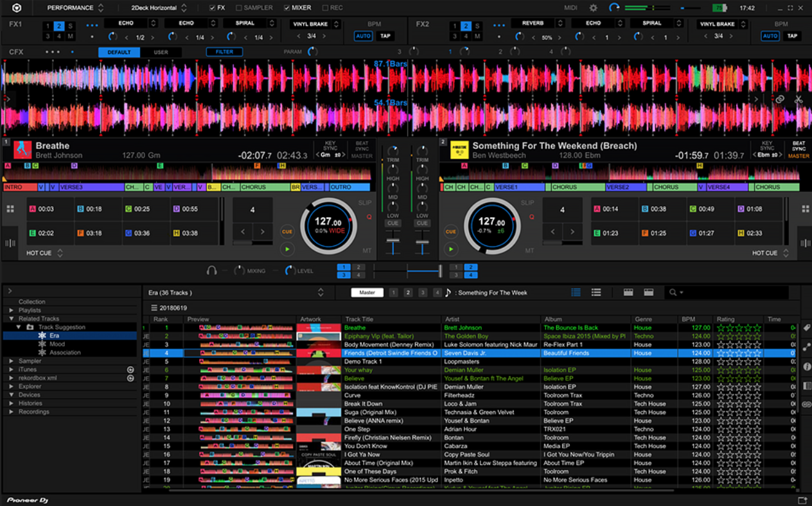Image resolution: width=812 pixels, height=506 pixels.
Task: Click the Master button in browser header
Action: (x=367, y=292)
